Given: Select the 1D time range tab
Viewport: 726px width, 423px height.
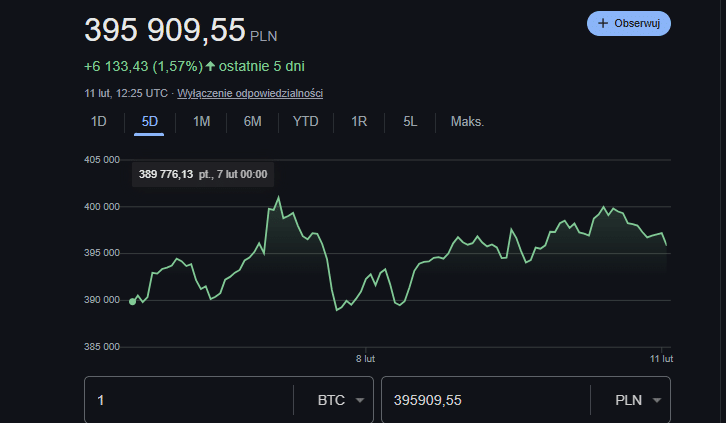Looking at the screenshot, I should [99, 122].
